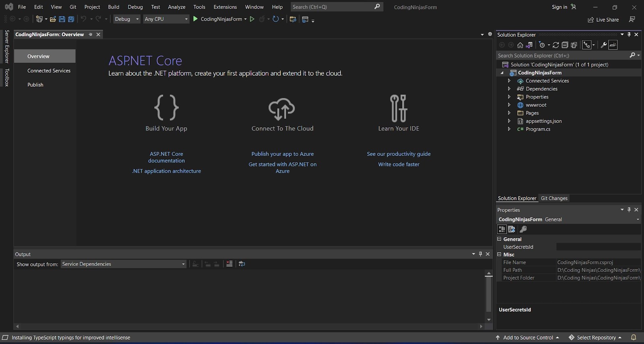Start Without Debugging using outlined play icon
Image resolution: width=644 pixels, height=344 pixels.
252,19
